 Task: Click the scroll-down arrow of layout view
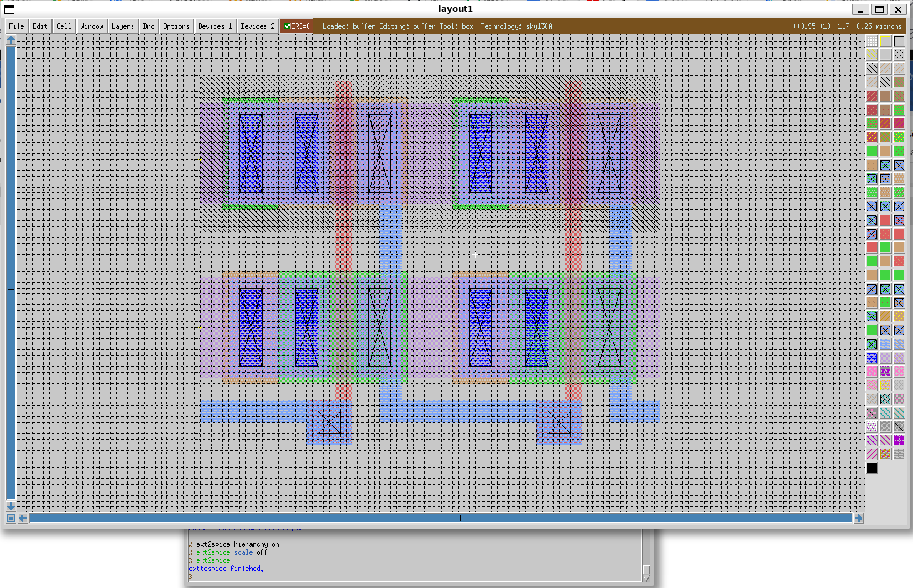pyautogui.click(x=11, y=506)
